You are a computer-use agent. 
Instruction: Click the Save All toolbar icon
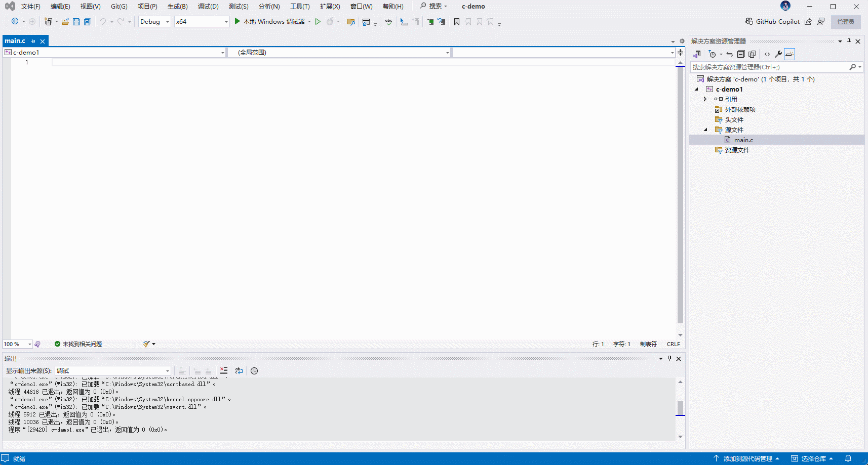[x=88, y=22]
